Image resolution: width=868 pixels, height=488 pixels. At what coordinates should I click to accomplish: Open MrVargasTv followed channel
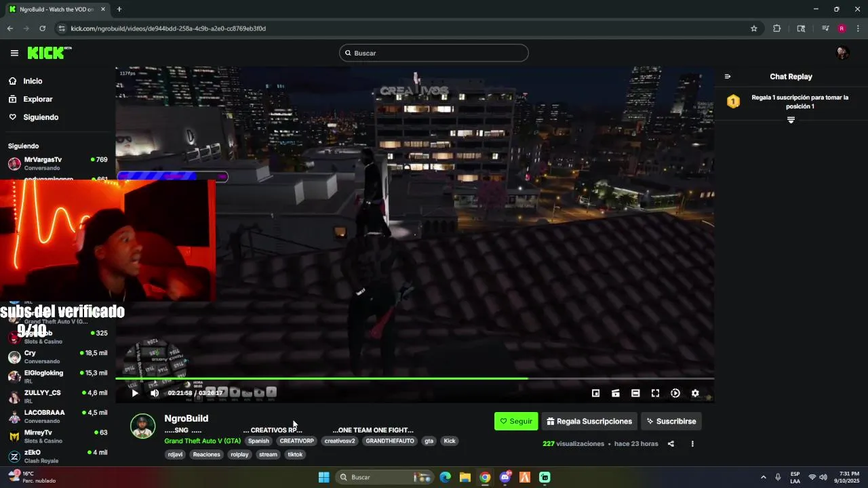tap(58, 163)
